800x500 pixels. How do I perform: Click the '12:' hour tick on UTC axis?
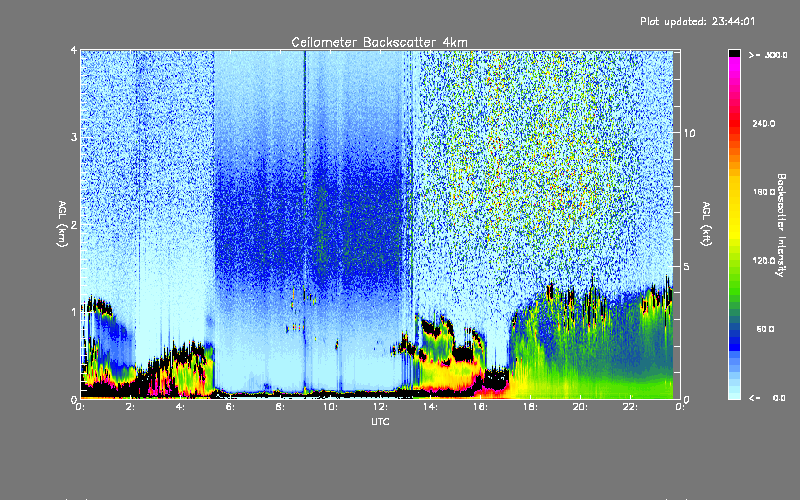pyautogui.click(x=380, y=407)
